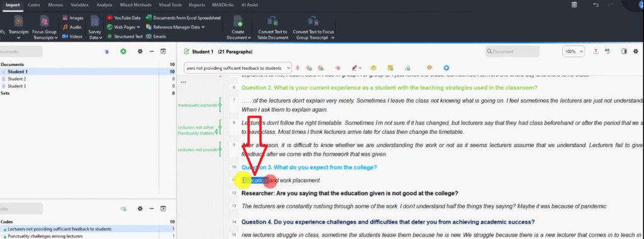Click the Document search box

coord(512,52)
